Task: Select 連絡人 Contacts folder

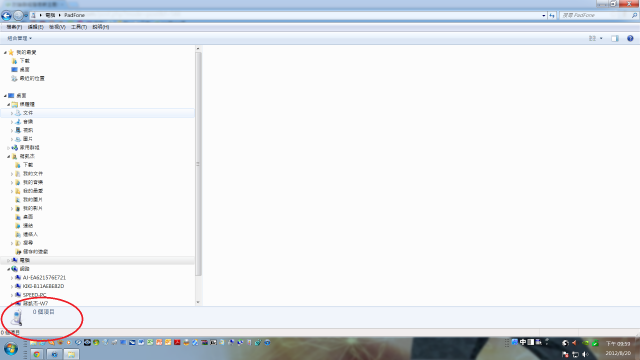Action: [x=30, y=234]
